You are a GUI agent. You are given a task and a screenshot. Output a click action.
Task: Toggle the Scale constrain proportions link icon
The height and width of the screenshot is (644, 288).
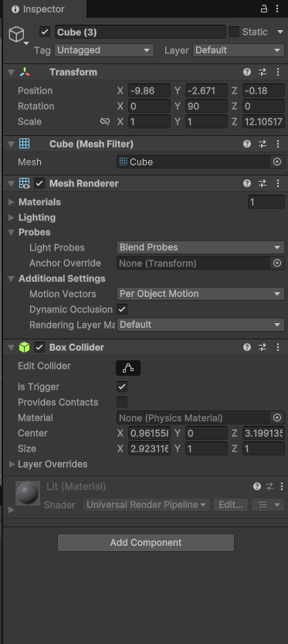pyautogui.click(x=105, y=121)
